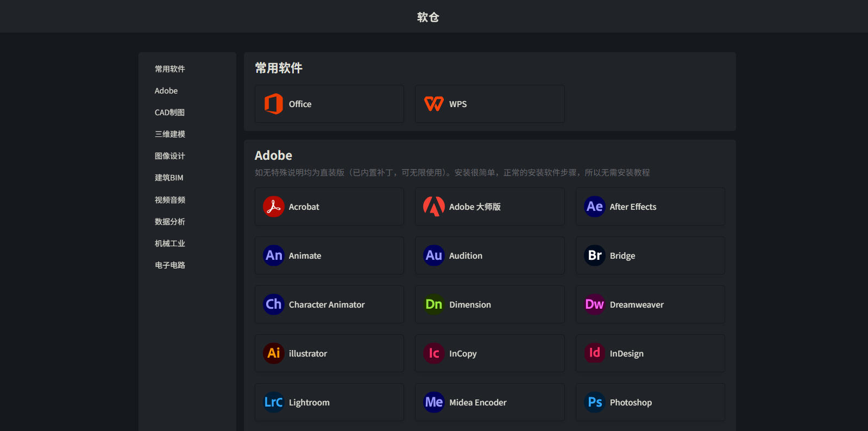Screen dimensions: 868x431
Task: Open the Office software icon
Action: pos(274,104)
